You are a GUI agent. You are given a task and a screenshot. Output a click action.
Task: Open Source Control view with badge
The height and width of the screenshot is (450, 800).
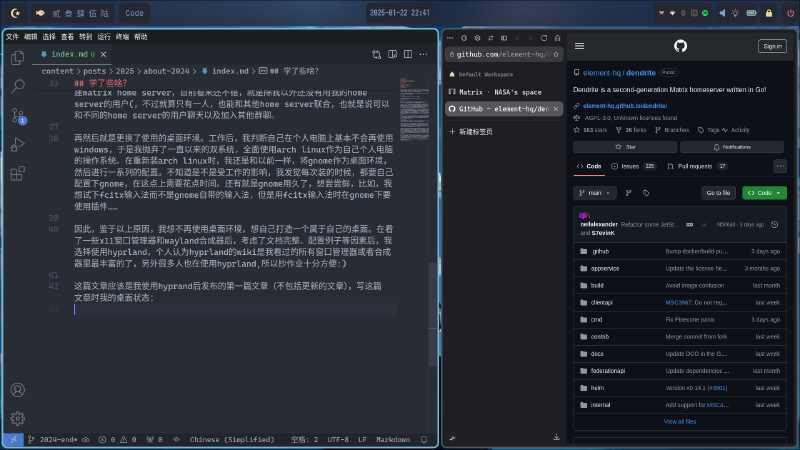pos(17,116)
